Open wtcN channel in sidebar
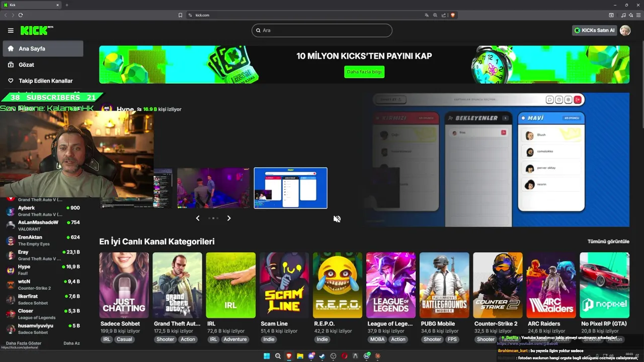644x362 pixels. 43,285
